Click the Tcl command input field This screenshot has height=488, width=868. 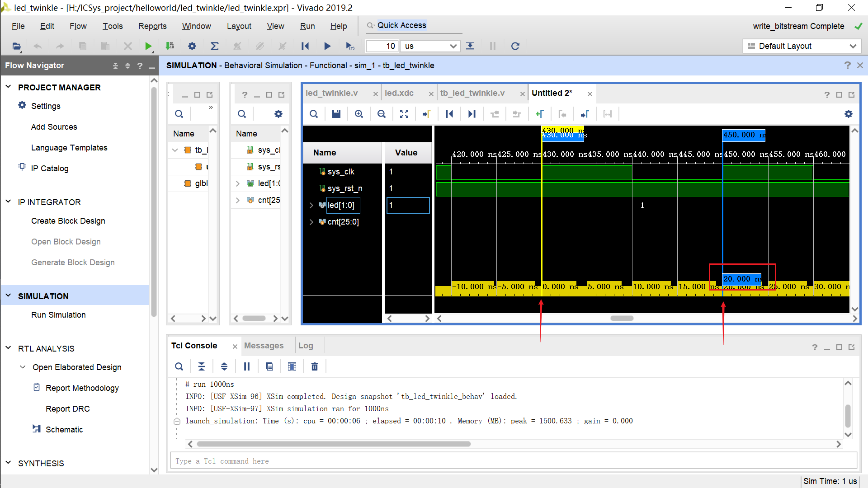513,461
